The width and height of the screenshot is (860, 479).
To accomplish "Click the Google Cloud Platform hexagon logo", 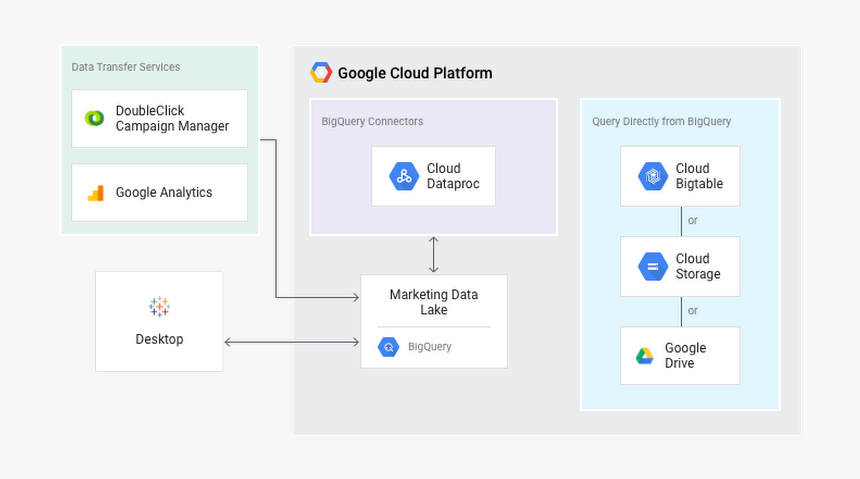I will point(321,72).
